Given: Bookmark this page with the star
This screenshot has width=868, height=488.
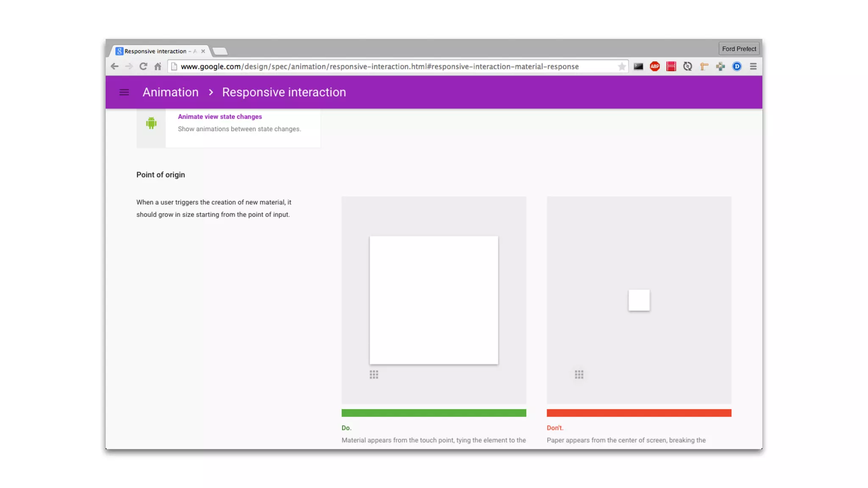Looking at the screenshot, I should tap(621, 67).
